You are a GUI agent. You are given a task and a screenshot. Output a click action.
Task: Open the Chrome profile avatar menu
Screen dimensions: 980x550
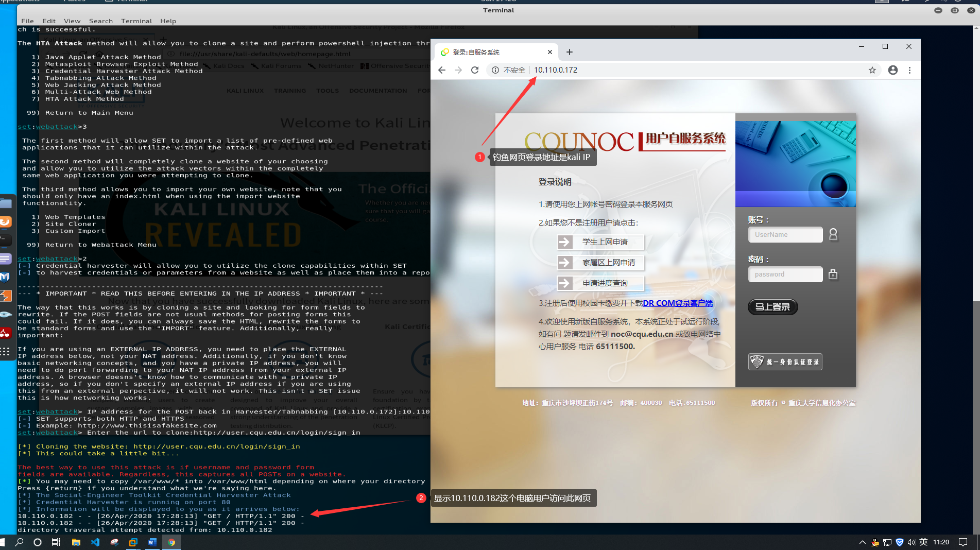(x=893, y=70)
